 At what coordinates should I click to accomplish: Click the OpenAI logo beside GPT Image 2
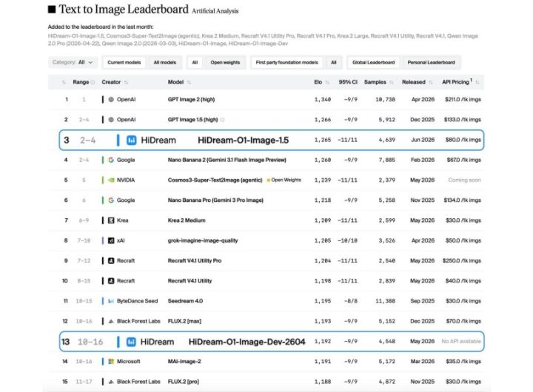[111, 100]
